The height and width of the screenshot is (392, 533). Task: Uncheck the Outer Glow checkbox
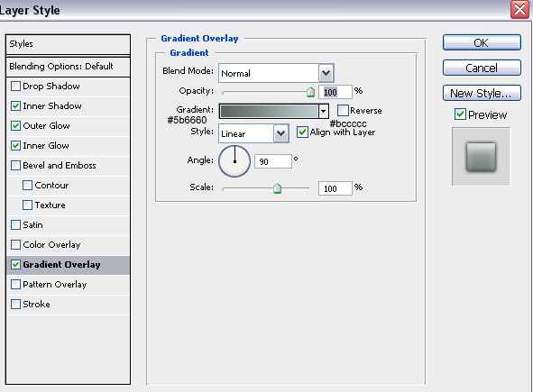coord(15,125)
